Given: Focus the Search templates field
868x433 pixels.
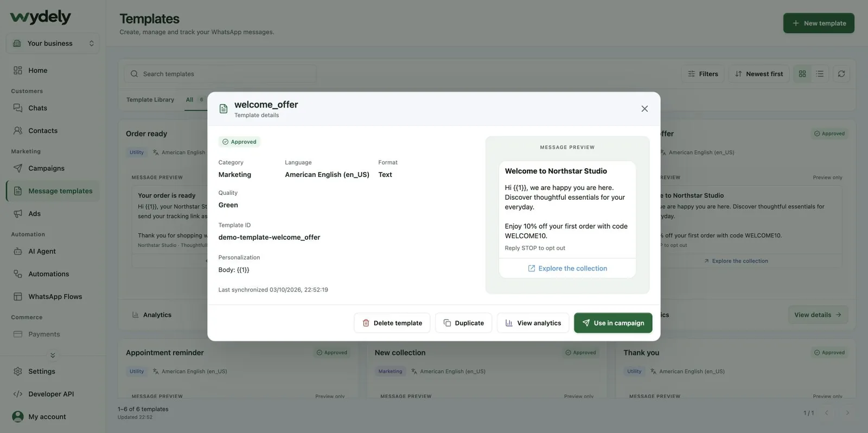Looking at the screenshot, I should pos(220,74).
